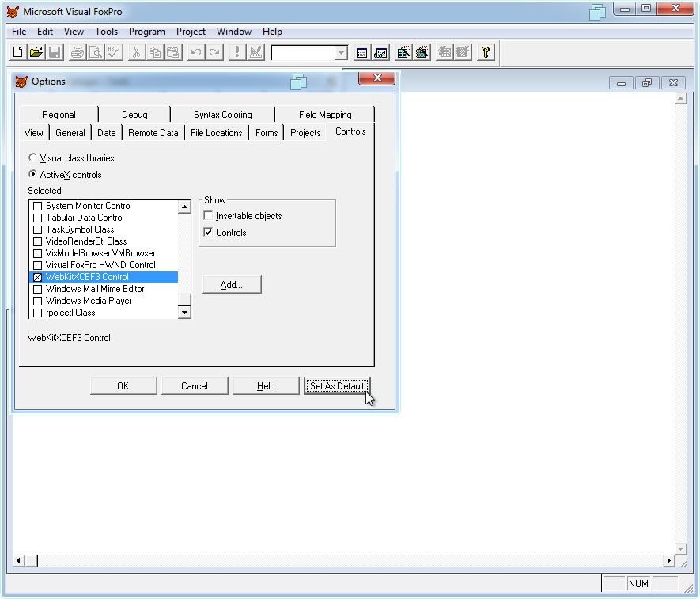Enable Insertable objects checkbox
The image size is (700, 599).
click(208, 216)
